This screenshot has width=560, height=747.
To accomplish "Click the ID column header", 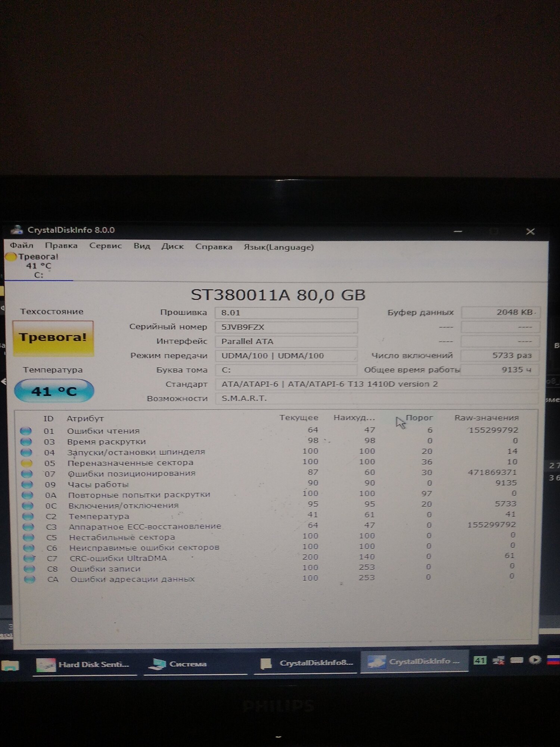I will click(x=49, y=419).
